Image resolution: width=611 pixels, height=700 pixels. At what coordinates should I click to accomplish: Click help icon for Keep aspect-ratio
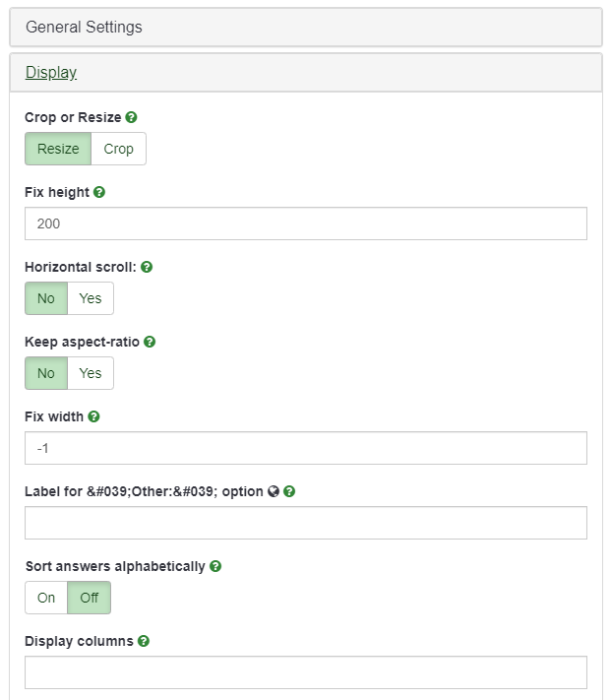(x=151, y=342)
